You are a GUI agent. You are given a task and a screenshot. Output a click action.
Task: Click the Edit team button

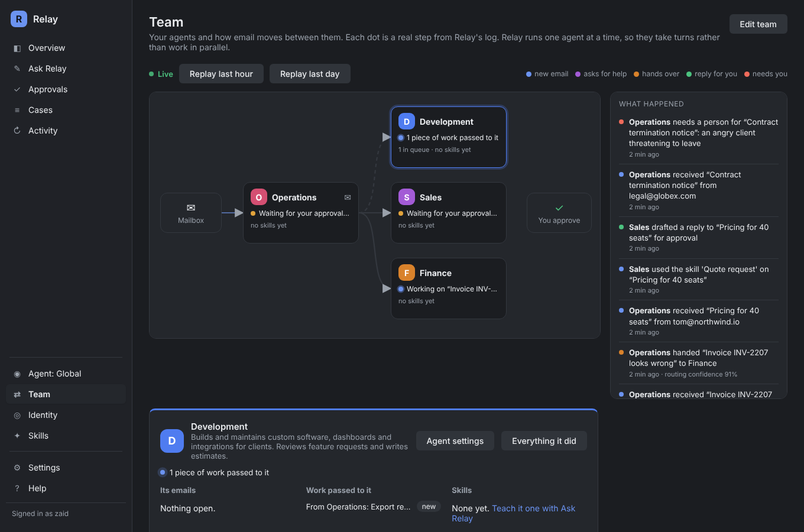(x=758, y=24)
